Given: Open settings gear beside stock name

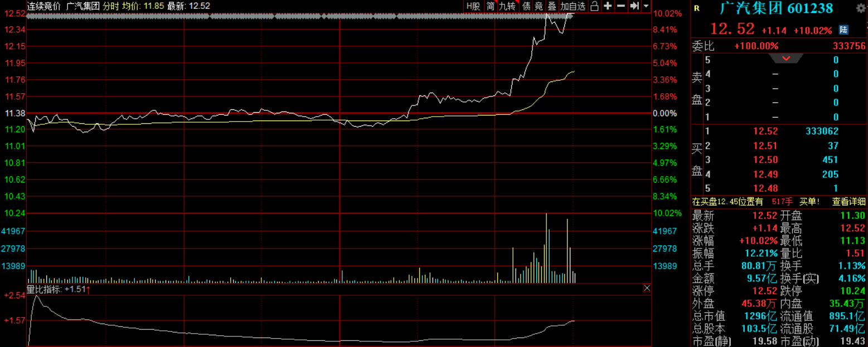Looking at the screenshot, I should [x=861, y=8].
